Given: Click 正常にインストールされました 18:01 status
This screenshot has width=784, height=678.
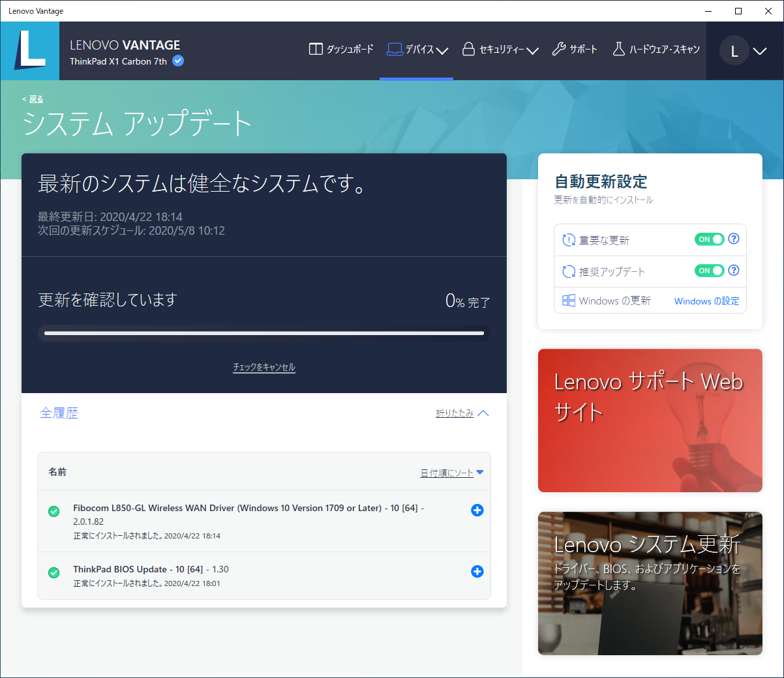Looking at the screenshot, I should pos(147,583).
